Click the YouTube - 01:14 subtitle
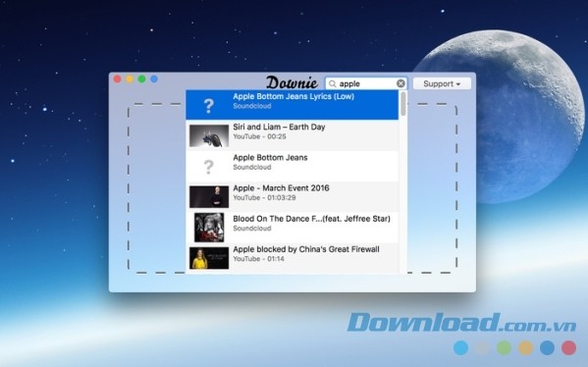 [259, 259]
